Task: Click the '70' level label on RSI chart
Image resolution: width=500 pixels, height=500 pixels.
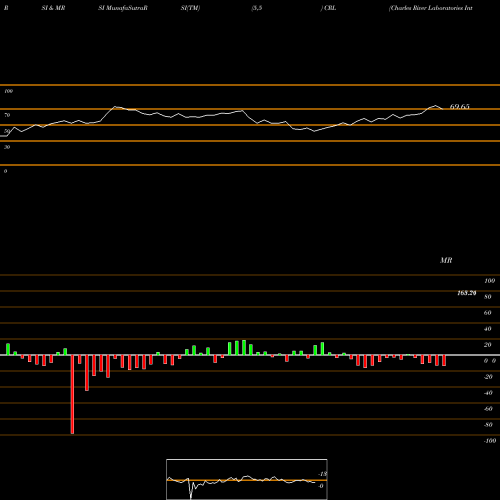Action: point(7,115)
